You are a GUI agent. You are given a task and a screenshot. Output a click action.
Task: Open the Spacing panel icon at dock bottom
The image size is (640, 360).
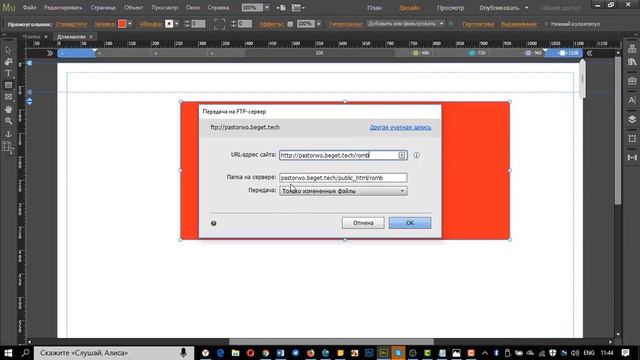pyautogui.click(x=632, y=157)
